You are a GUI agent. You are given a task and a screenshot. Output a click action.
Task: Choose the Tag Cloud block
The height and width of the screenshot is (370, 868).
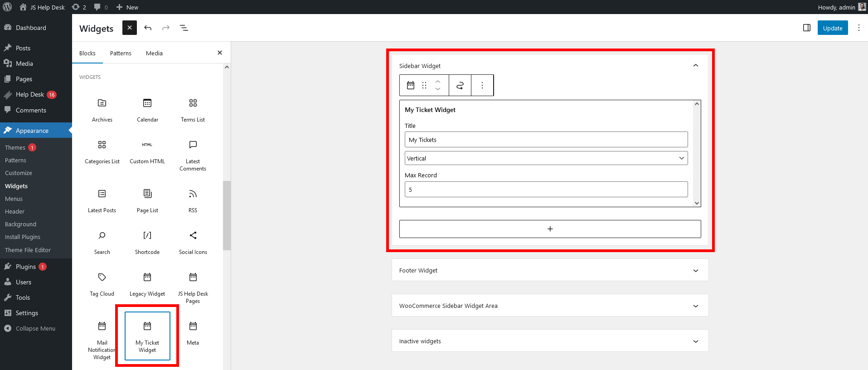click(x=102, y=284)
